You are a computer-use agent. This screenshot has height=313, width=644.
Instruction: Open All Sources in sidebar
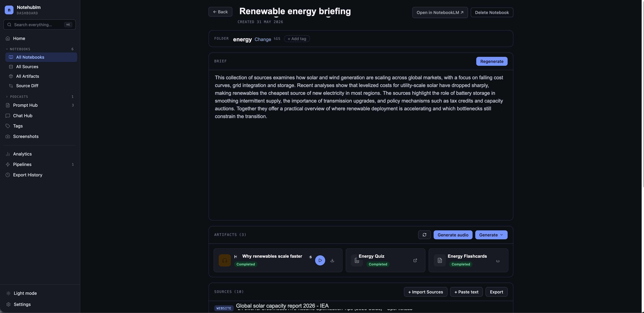[41, 66]
